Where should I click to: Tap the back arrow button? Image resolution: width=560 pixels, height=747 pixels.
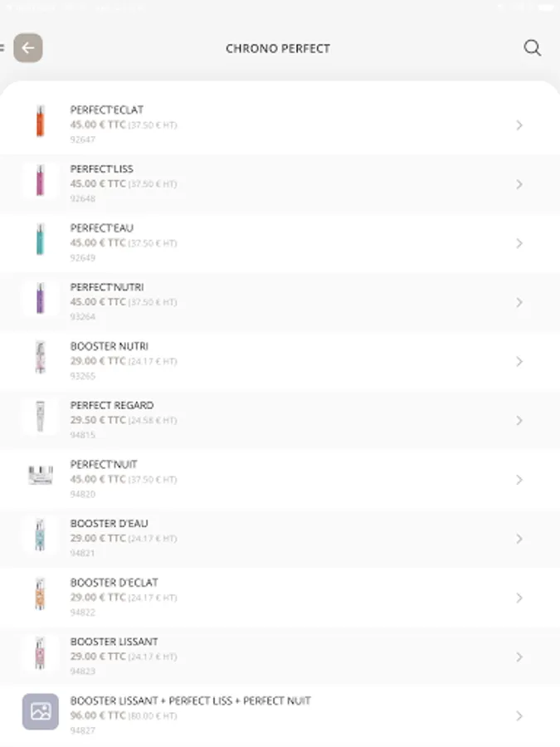[28, 47]
